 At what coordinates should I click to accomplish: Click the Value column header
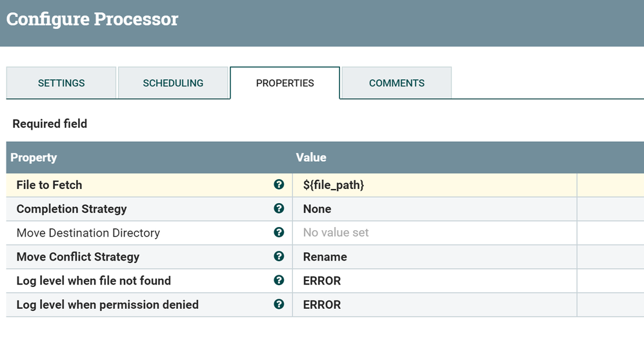pos(311,157)
